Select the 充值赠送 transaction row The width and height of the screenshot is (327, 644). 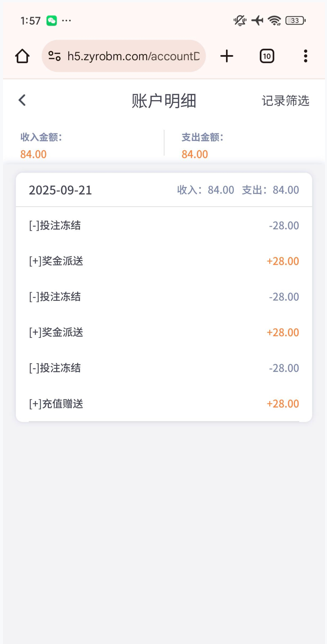(x=164, y=404)
